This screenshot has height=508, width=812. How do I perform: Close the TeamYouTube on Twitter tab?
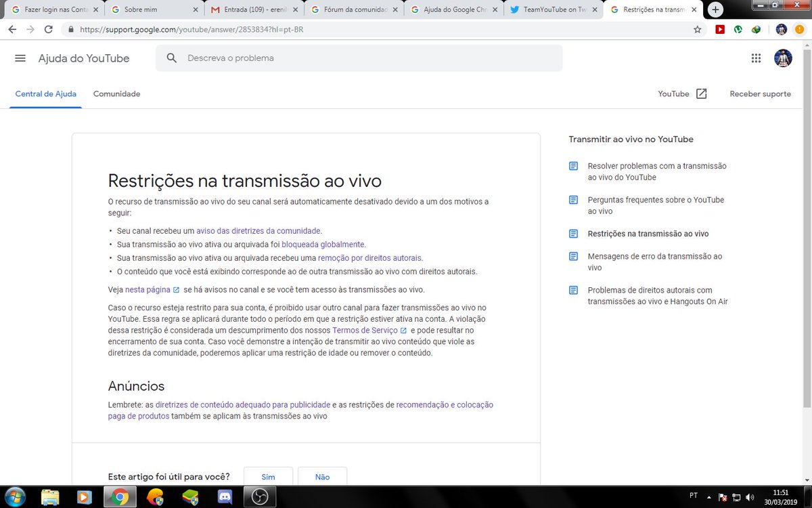pos(593,10)
